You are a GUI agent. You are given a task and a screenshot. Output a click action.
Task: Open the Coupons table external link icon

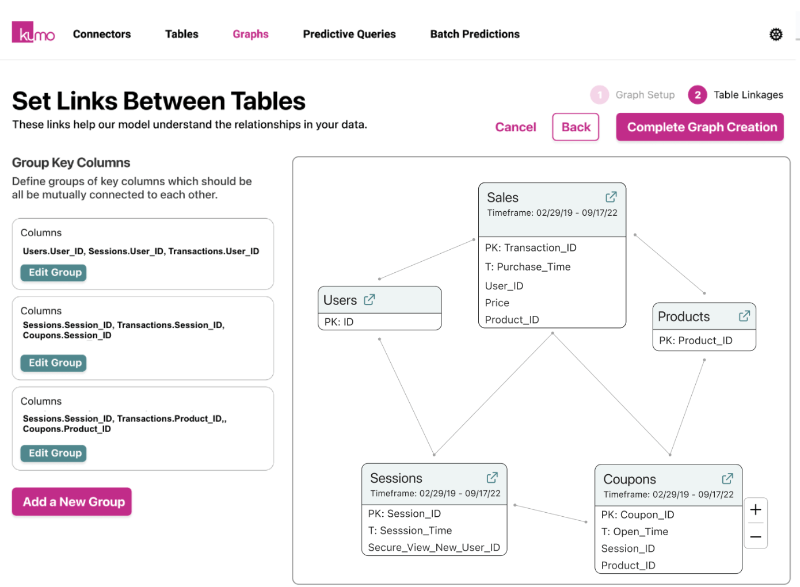click(x=727, y=479)
